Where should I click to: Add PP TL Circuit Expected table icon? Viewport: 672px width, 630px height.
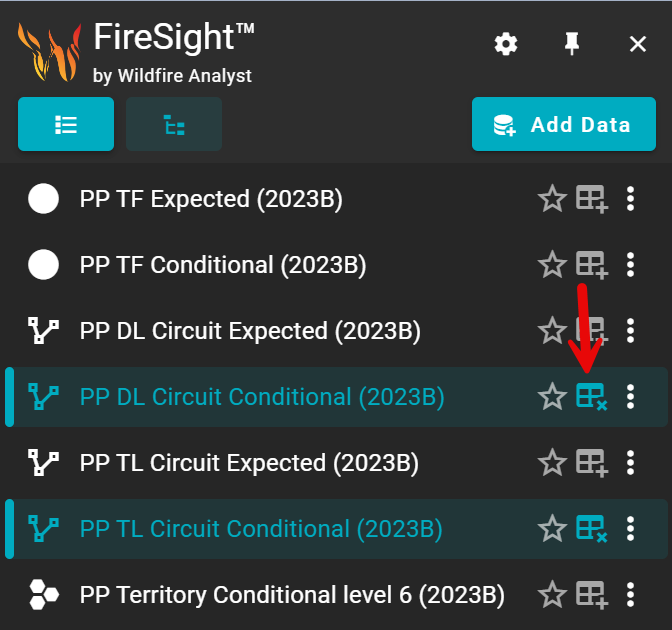[x=592, y=463]
